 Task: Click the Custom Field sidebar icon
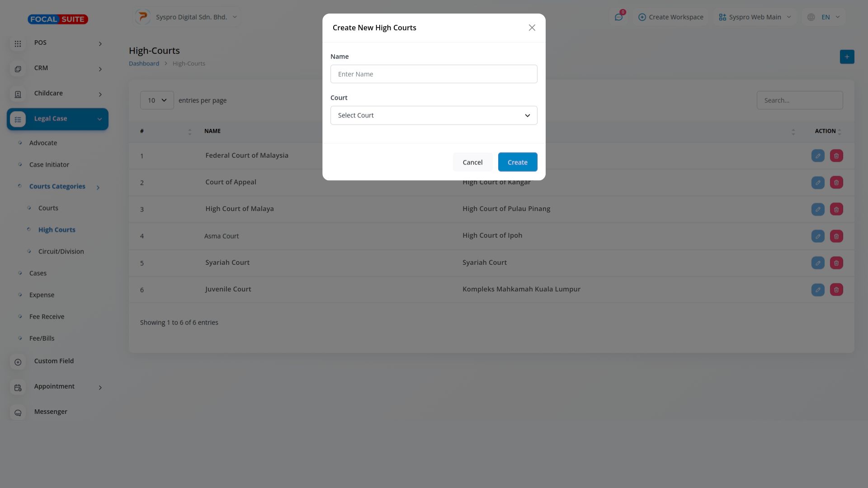click(18, 362)
